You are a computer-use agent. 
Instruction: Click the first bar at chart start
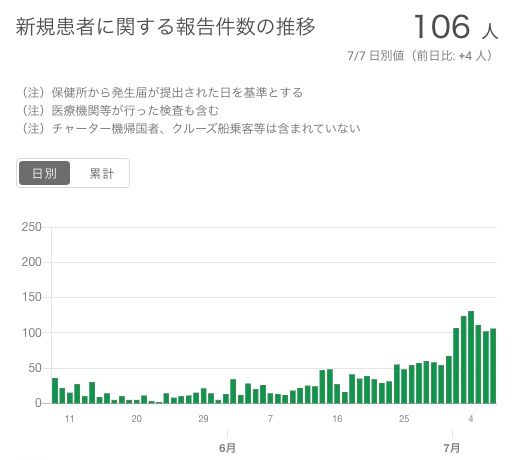pos(55,391)
